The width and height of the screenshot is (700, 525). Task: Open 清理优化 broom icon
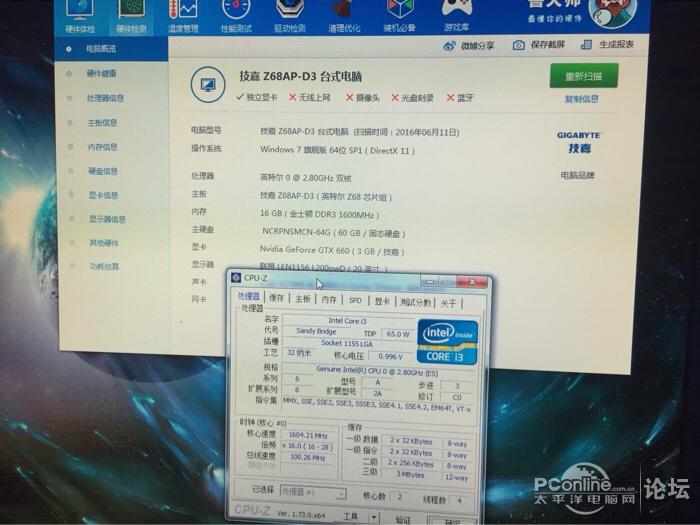click(344, 17)
